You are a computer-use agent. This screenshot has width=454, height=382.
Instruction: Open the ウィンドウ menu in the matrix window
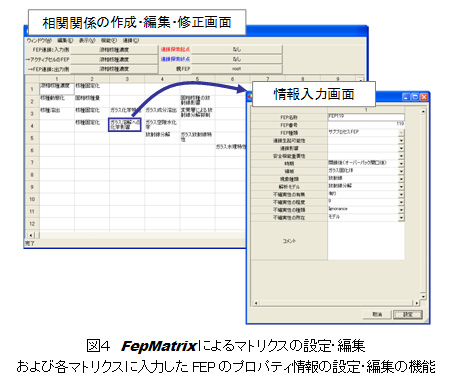pos(39,40)
